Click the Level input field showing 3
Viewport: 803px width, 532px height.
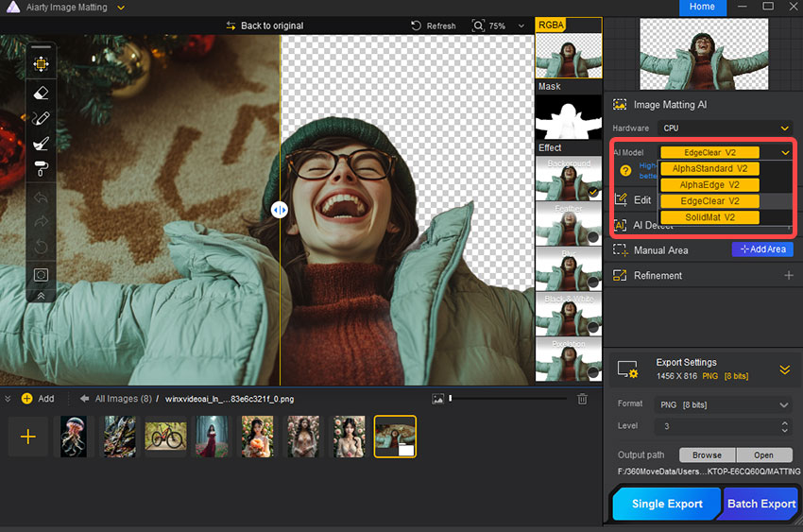click(x=716, y=426)
